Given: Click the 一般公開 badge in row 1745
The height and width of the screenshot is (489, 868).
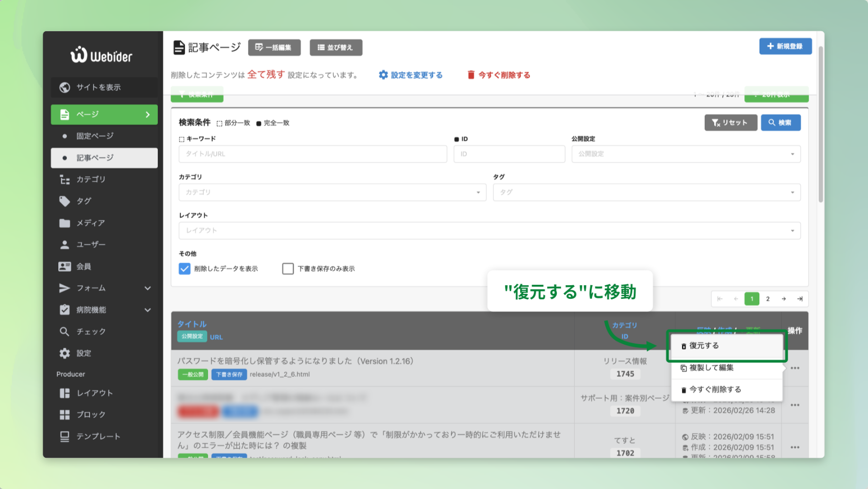Looking at the screenshot, I should tap(193, 374).
